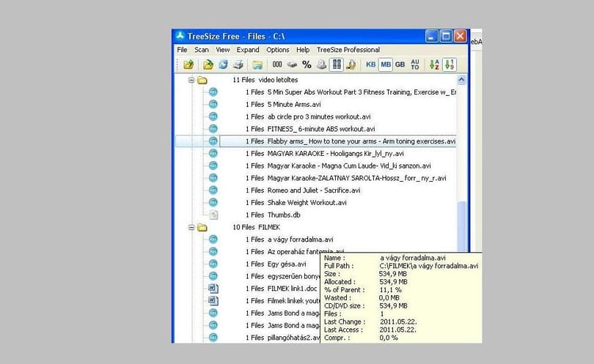594x364 pixels.
Task: Select 'FITNESS_ 6-minute ABS workout.avi'
Action: pyautogui.click(x=310, y=129)
